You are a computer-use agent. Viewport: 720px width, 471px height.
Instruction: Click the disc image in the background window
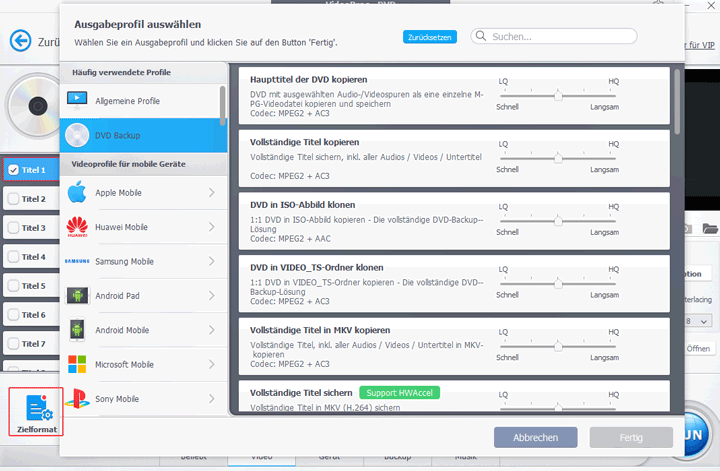32,106
